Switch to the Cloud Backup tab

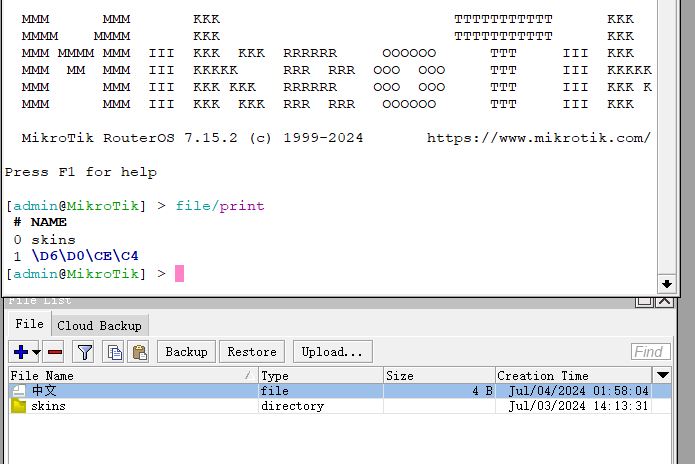[x=99, y=326]
